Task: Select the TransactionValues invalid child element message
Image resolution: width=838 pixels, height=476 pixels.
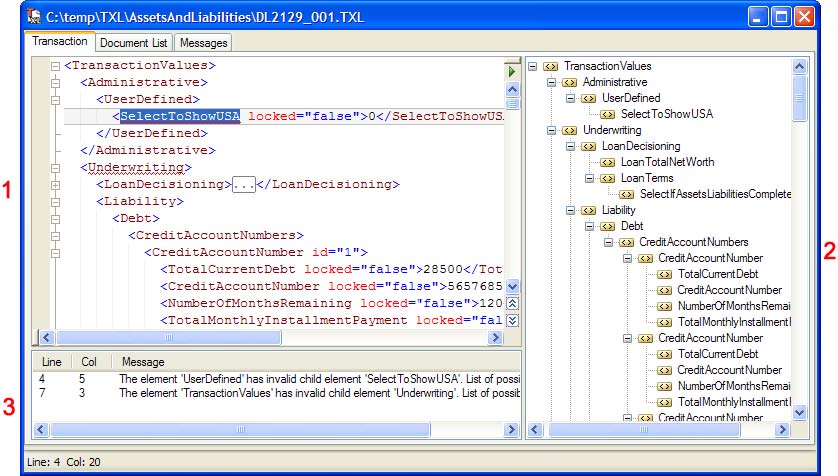Action: (x=276, y=393)
